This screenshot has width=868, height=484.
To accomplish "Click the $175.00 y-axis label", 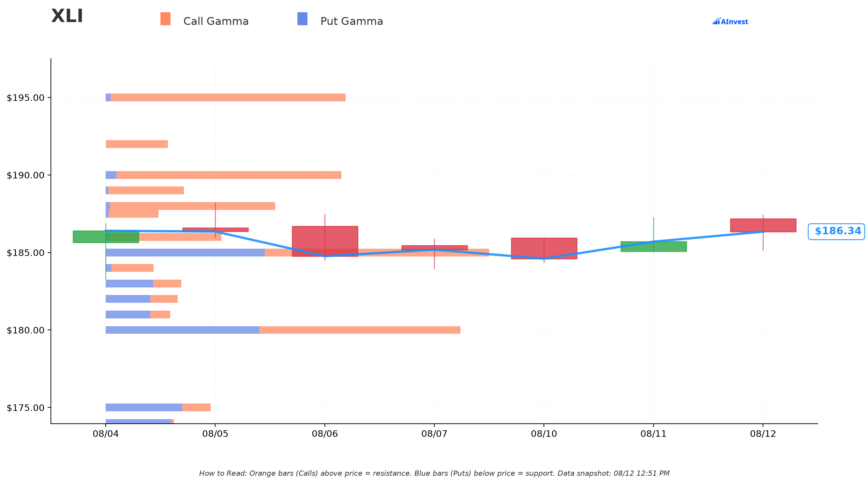I will (x=26, y=407).
